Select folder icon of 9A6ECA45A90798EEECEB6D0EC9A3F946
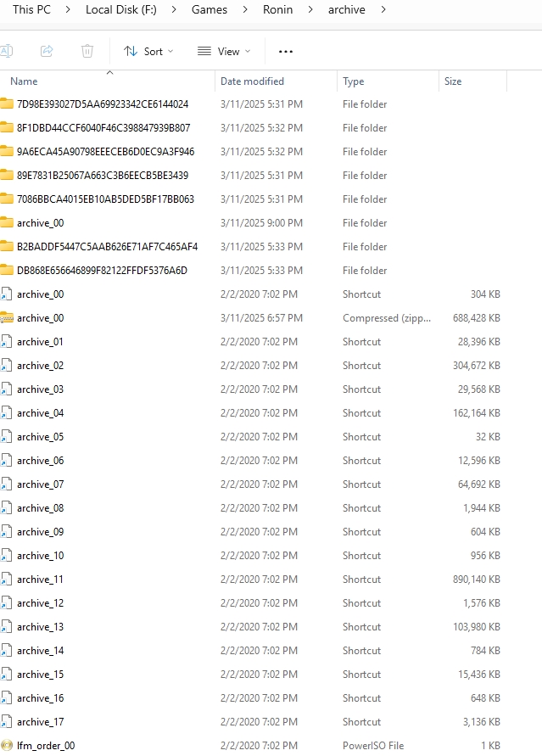Screen dimensions: 542x756 click(x=7, y=151)
